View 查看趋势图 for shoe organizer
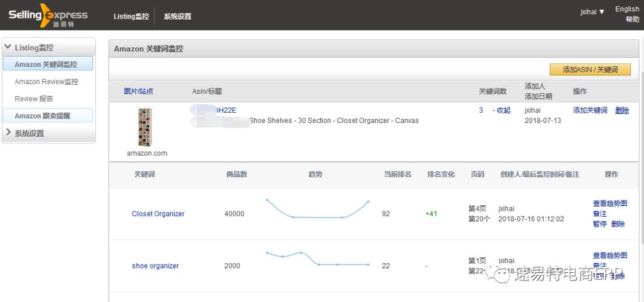The height and width of the screenshot is (302, 644). [x=610, y=255]
